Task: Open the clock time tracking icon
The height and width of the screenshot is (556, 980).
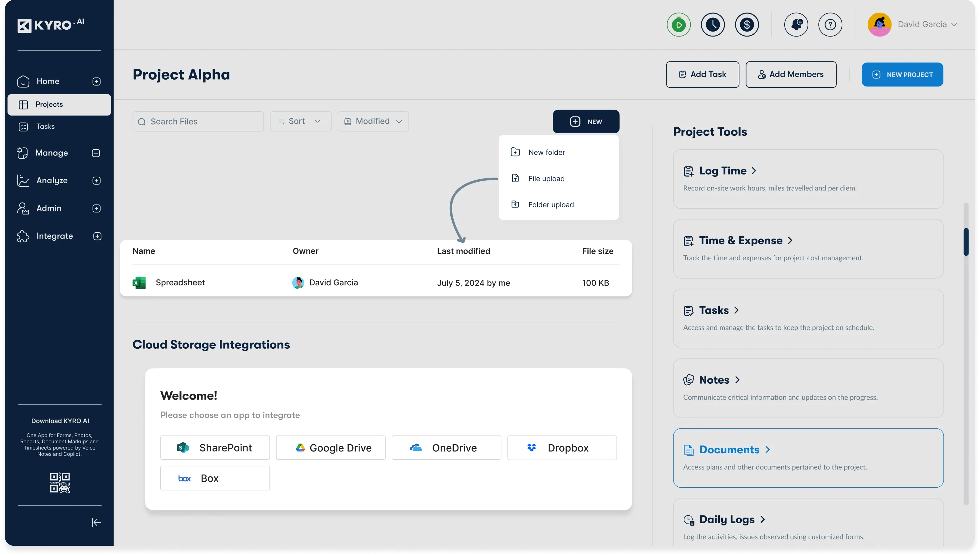Action: (713, 25)
